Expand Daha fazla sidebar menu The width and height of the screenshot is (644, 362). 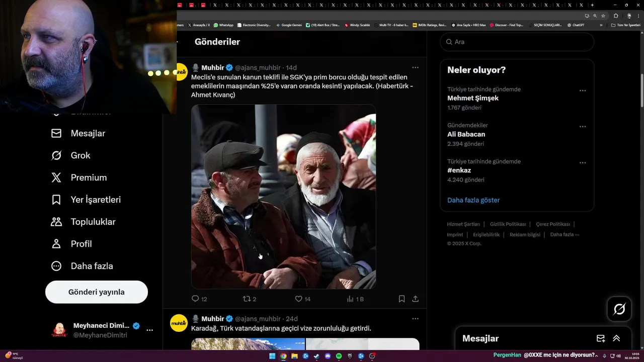pos(82,266)
